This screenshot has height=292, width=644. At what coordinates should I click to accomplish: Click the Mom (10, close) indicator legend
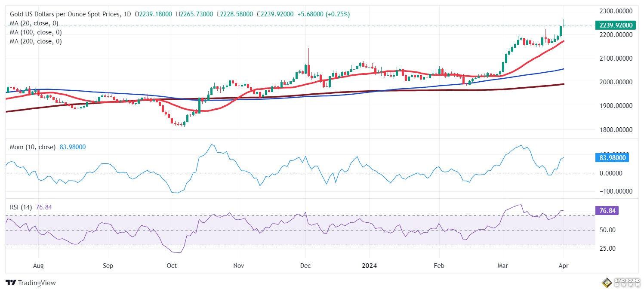pyautogui.click(x=32, y=147)
